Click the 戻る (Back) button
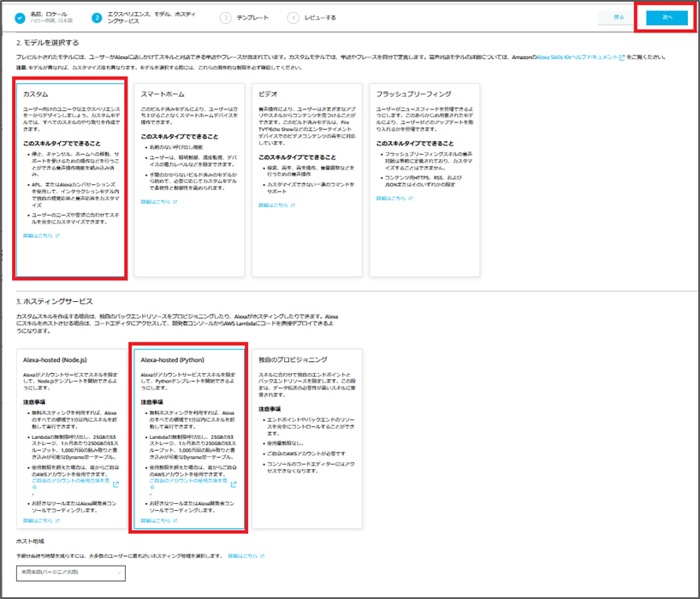This screenshot has height=599, width=700. click(619, 17)
